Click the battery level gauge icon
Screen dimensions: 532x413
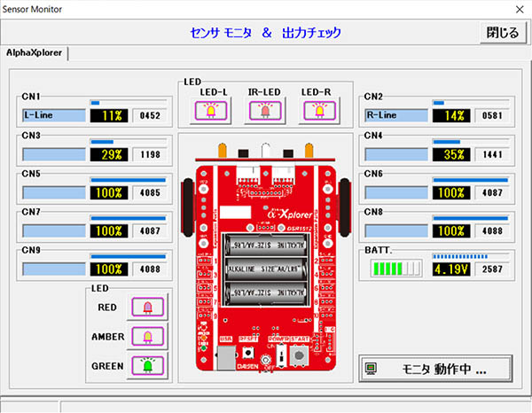pyautogui.click(x=396, y=269)
